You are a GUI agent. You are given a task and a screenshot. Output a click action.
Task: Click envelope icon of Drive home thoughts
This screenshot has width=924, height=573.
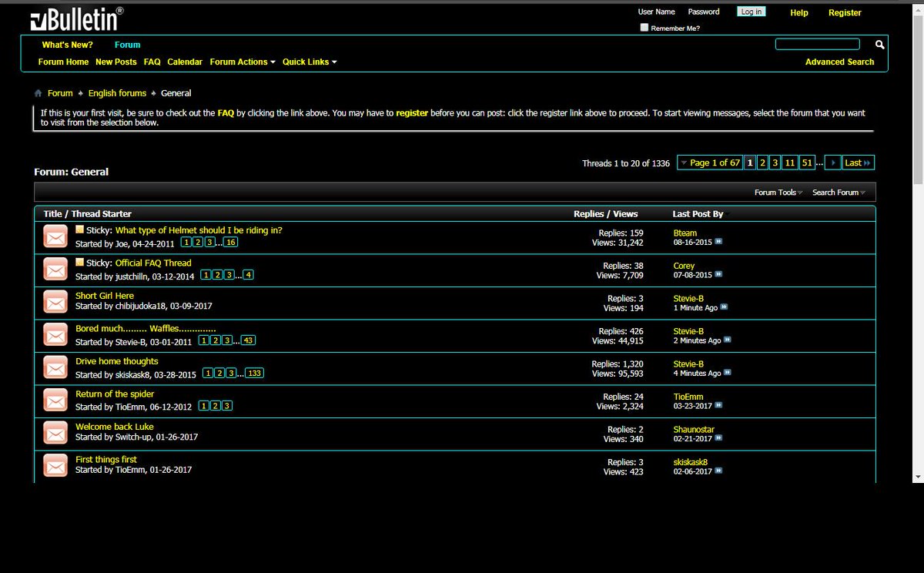55,368
